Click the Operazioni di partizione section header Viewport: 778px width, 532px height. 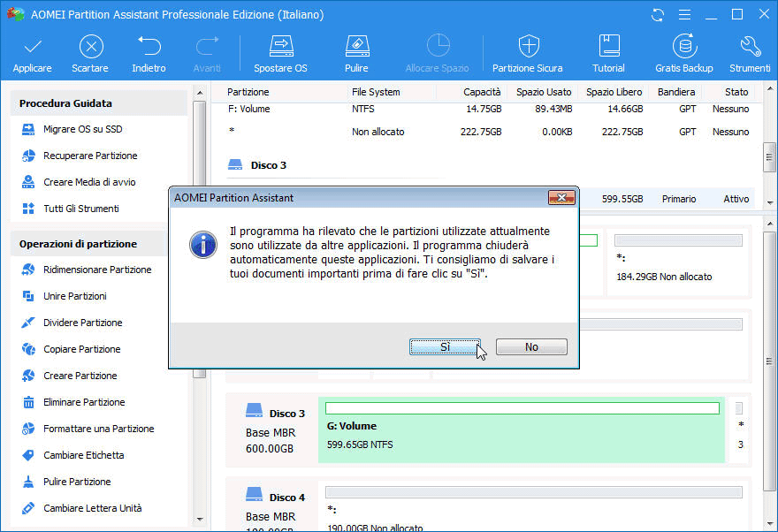(89, 244)
